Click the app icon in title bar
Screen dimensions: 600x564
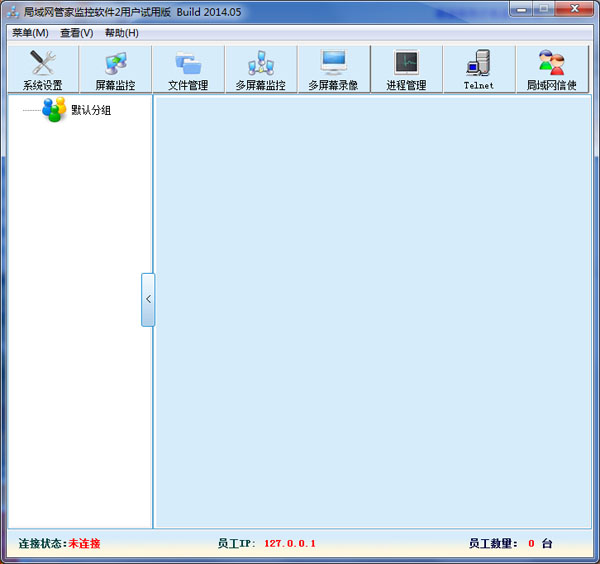13,11
